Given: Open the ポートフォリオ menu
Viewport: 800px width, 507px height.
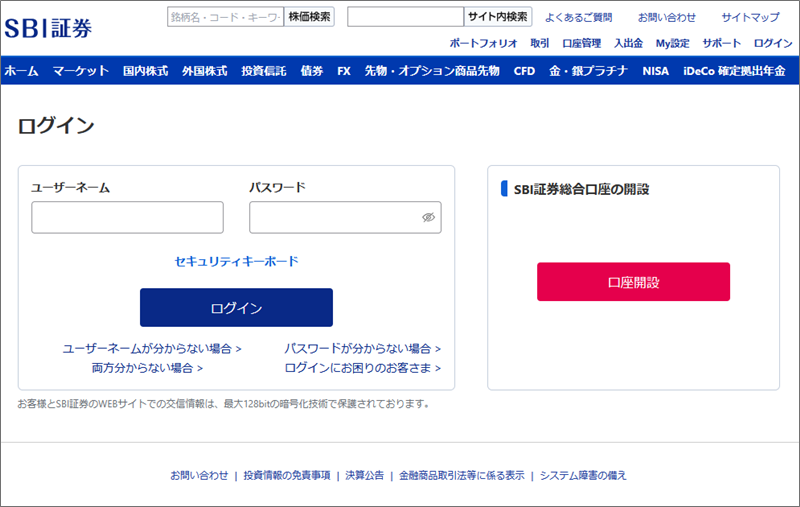Looking at the screenshot, I should [x=483, y=43].
